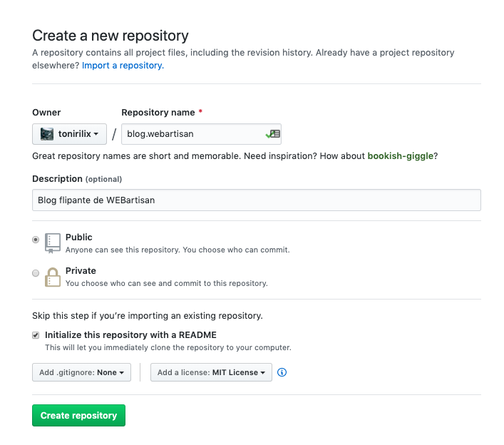
Task: Select the Public radio option
Action: (x=36, y=240)
